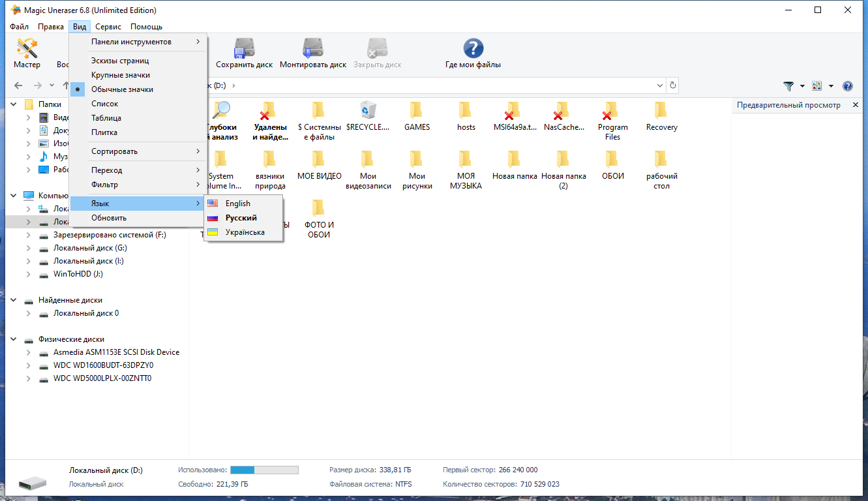Click the disk usage progress bar
Viewport: 868px width, 501px height.
click(264, 470)
